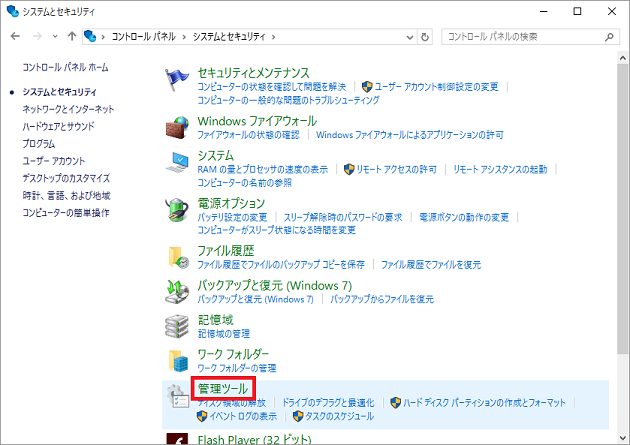Open the File History folder icon
This screenshot has width=630, height=445.
tap(178, 257)
